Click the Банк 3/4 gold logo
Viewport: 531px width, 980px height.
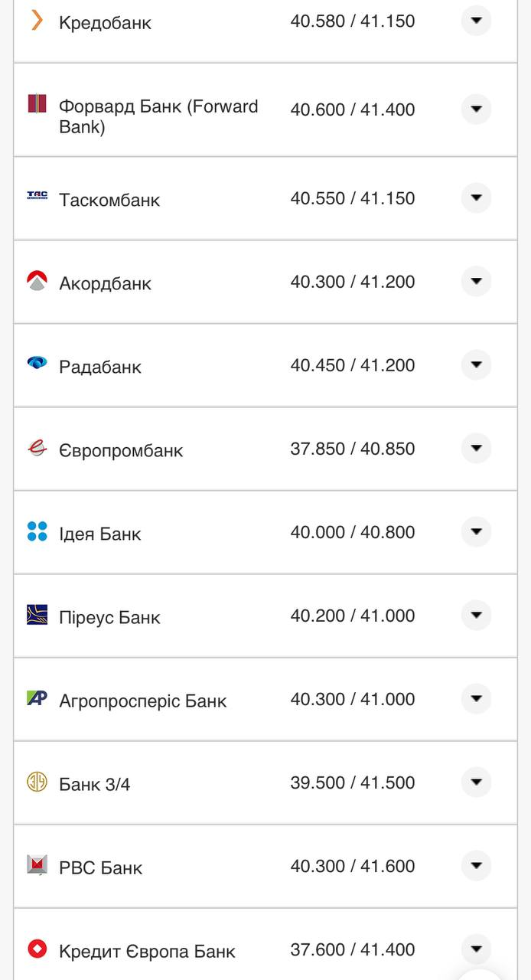(x=37, y=782)
